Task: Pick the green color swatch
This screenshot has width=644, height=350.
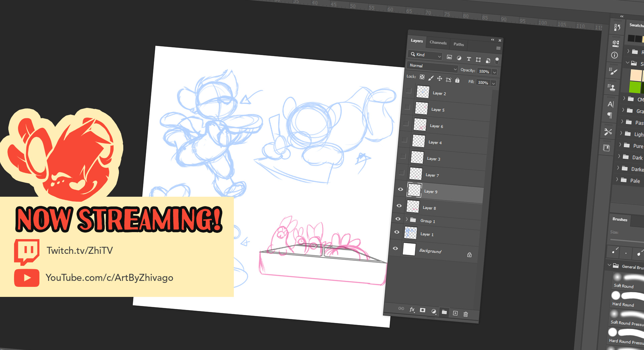Action: pyautogui.click(x=635, y=87)
